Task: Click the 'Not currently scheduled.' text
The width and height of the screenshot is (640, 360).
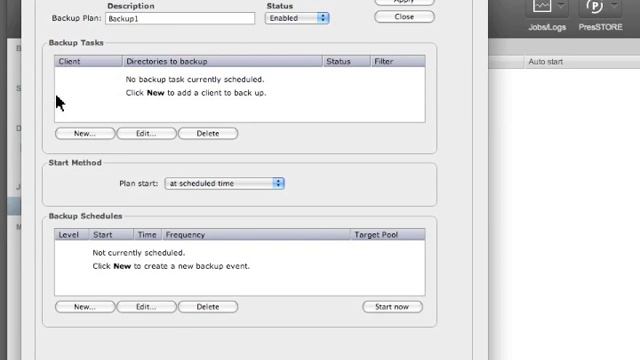Action: pyautogui.click(x=138, y=253)
